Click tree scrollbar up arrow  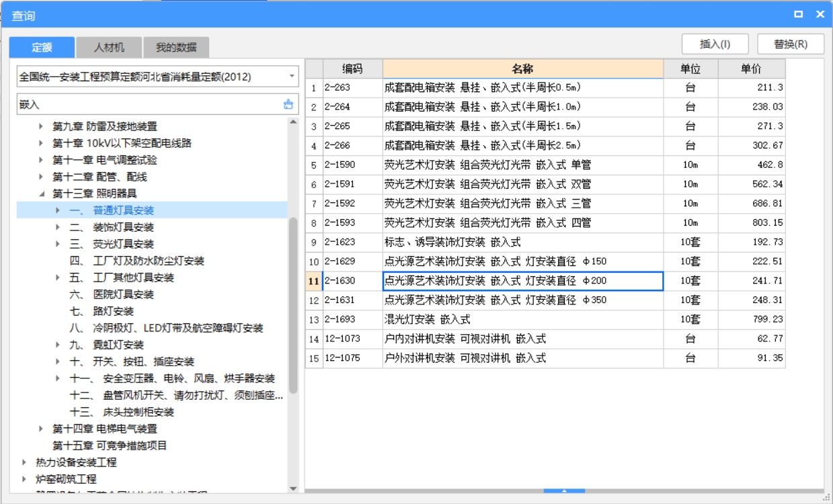(293, 122)
